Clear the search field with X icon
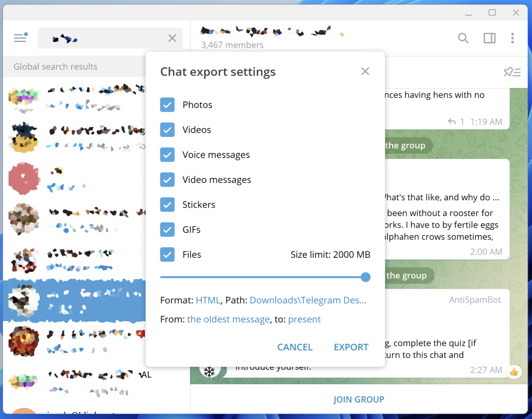The width and height of the screenshot is (532, 419). coord(172,39)
